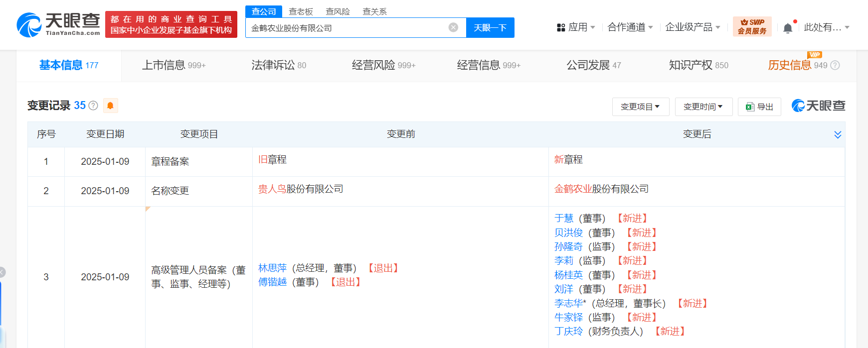Open the TianYanCha logo homepage
This screenshot has height=348, width=868.
pyautogui.click(x=58, y=24)
